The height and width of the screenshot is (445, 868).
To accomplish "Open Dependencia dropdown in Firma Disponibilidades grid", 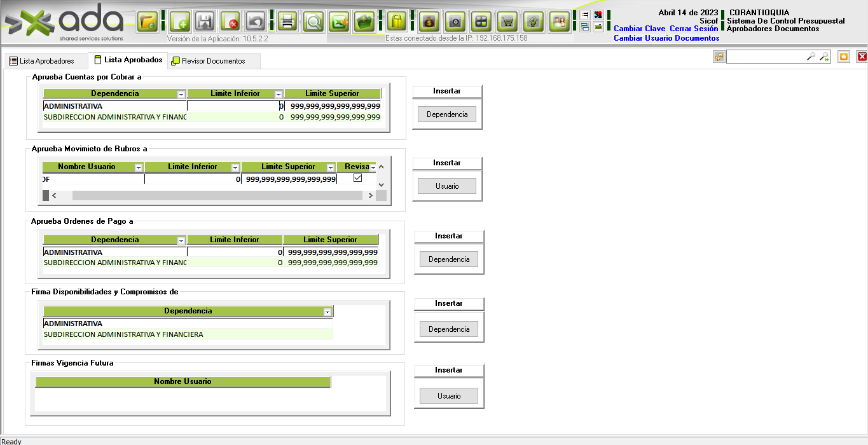I will (x=327, y=311).
